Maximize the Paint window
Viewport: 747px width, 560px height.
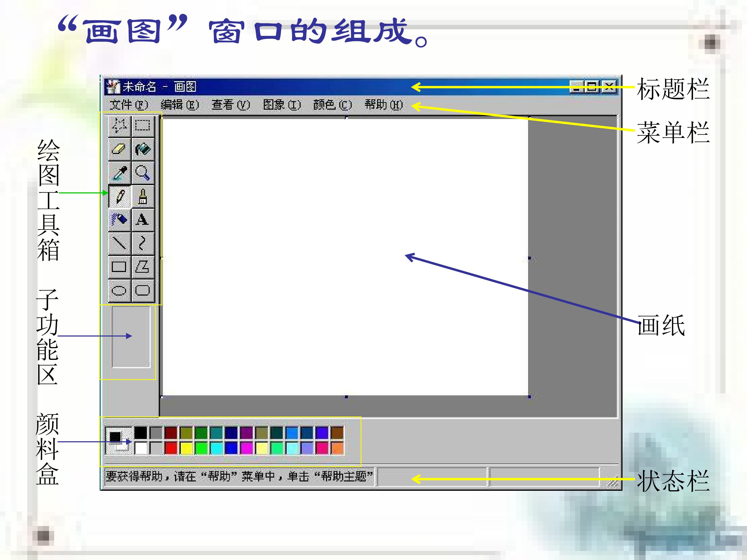coord(592,87)
